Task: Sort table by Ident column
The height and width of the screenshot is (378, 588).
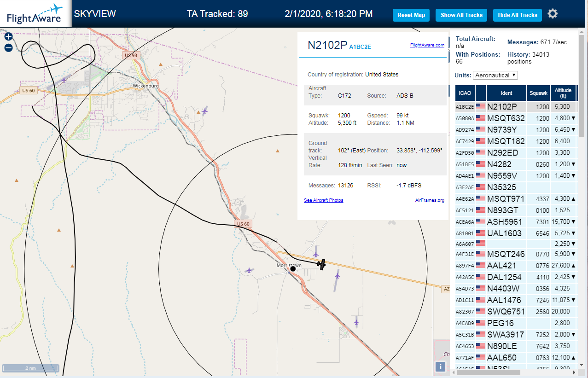Action: point(506,93)
